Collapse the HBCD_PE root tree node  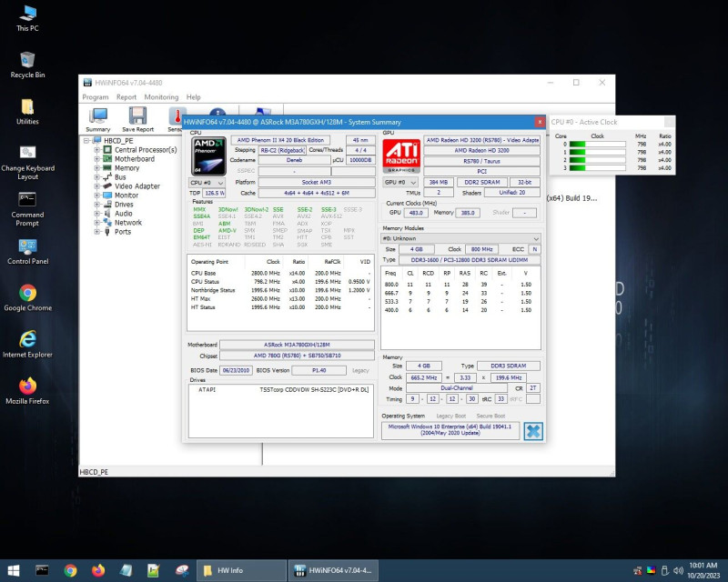[86, 140]
